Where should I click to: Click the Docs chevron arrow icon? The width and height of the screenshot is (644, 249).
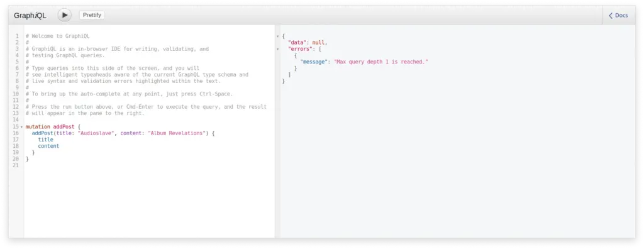pyautogui.click(x=611, y=16)
